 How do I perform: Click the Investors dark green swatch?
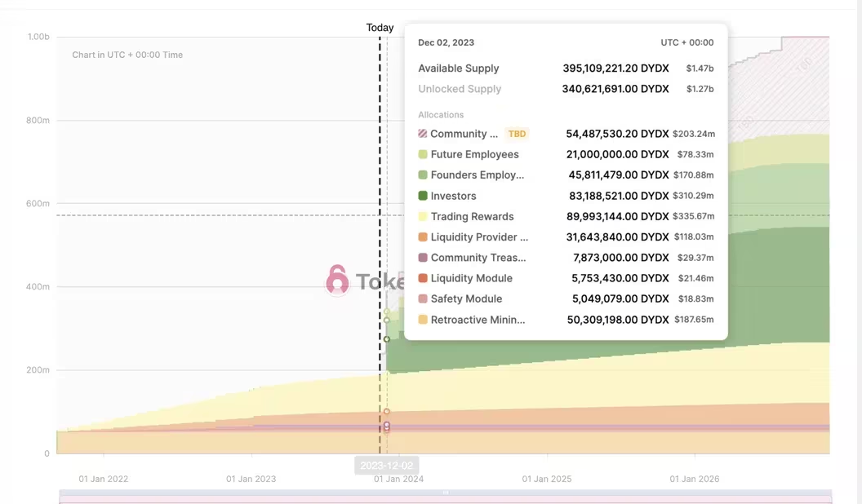[x=423, y=196]
